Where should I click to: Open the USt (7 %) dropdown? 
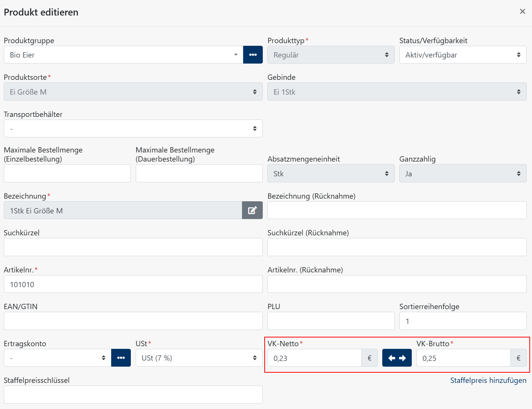click(x=199, y=358)
